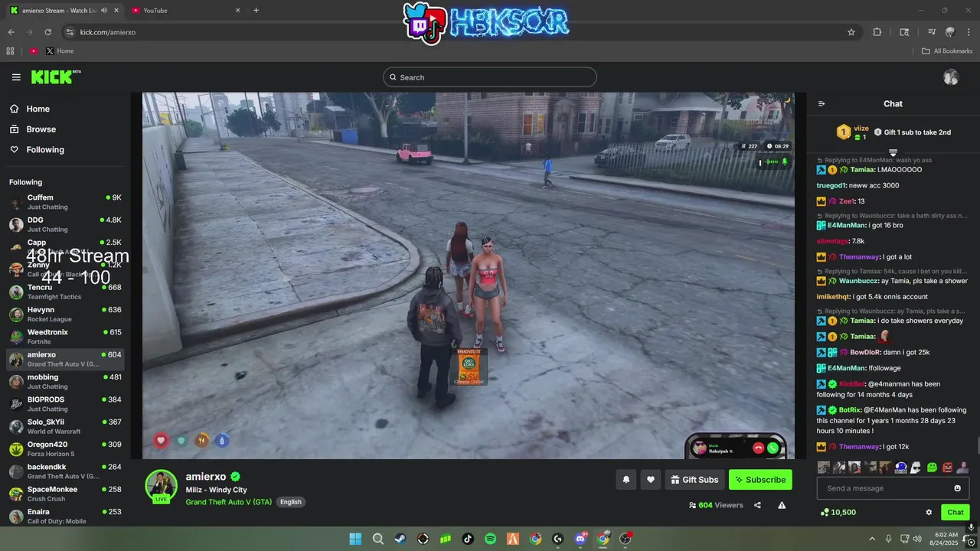Open TikTok from the taskbar

(x=468, y=539)
